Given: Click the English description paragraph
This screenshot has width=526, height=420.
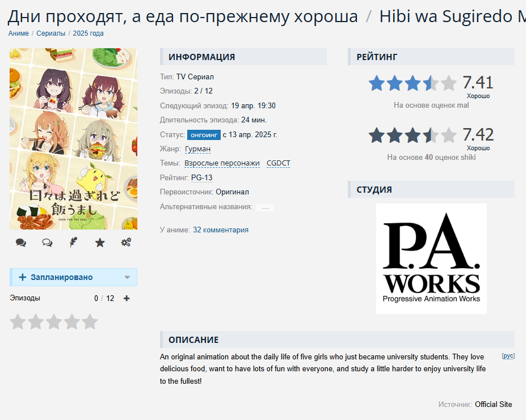Looking at the screenshot, I should click(x=323, y=369).
